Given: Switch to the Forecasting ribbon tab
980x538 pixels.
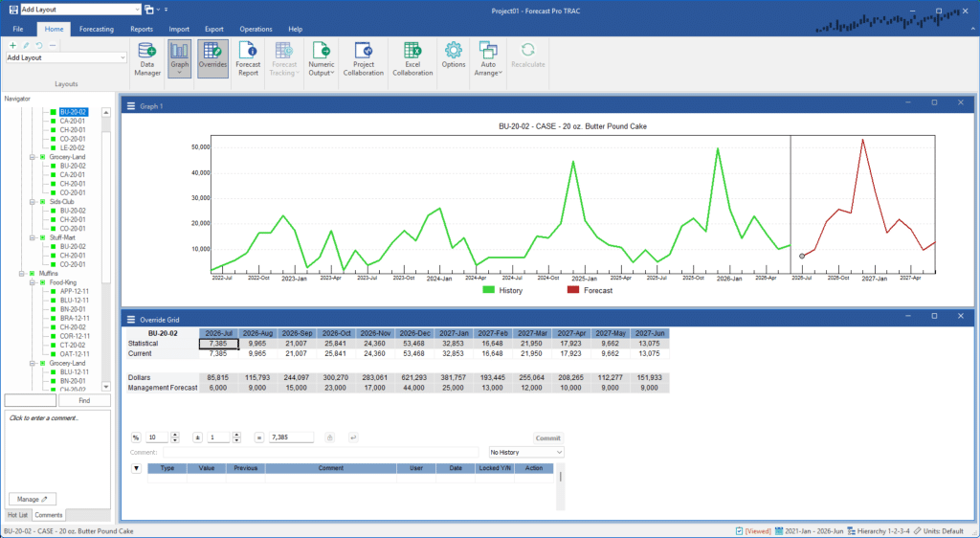Looking at the screenshot, I should coord(96,30).
